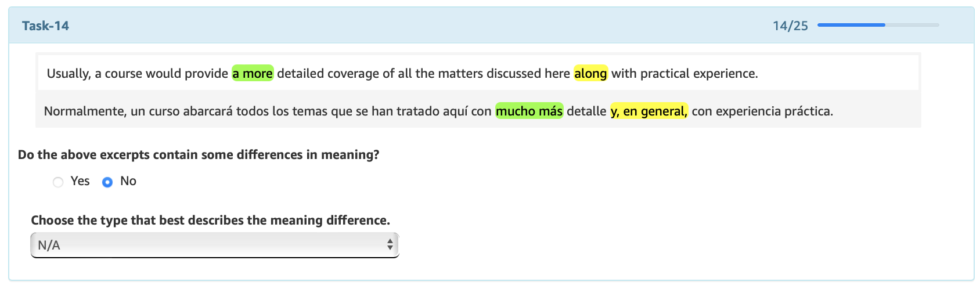
Task: Click the word "Normalmente" in the Spanish sentence
Action: click(x=85, y=111)
